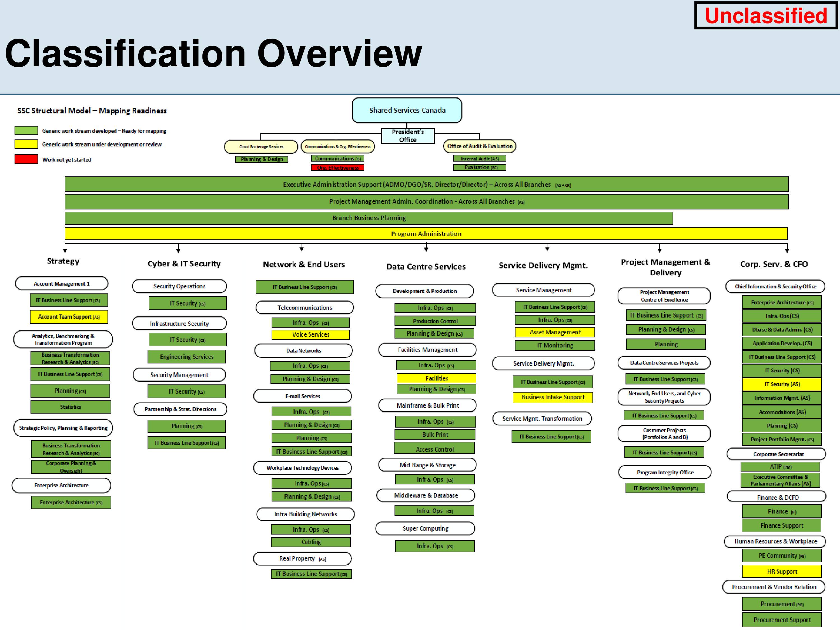The width and height of the screenshot is (840, 630).
Task: Click the 'IT Monitoring' box
Action: pyautogui.click(x=555, y=345)
